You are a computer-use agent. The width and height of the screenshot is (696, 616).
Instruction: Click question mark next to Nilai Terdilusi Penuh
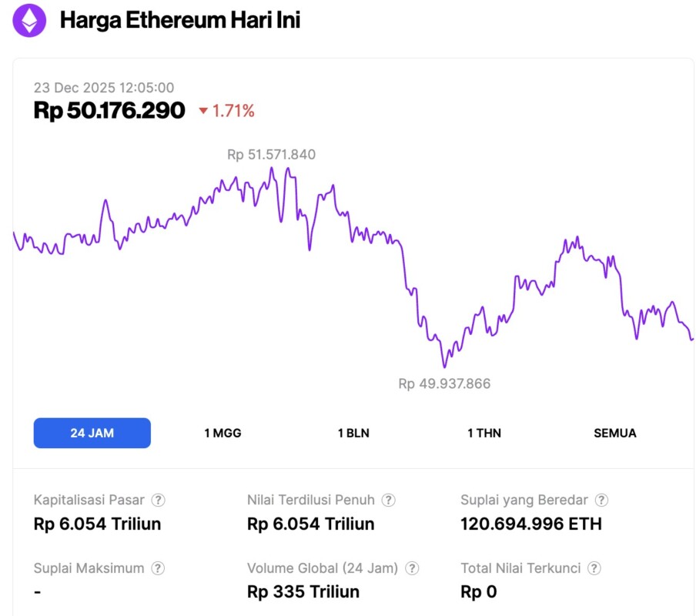[389, 500]
